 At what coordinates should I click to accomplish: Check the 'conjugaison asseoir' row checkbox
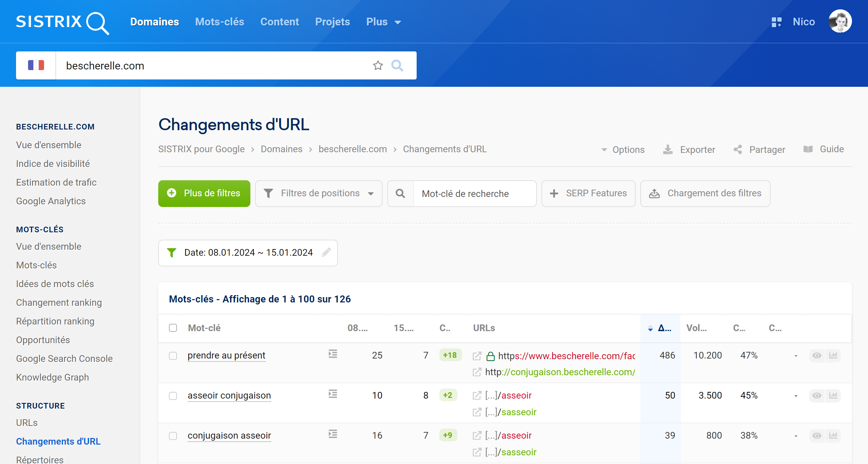(x=173, y=436)
